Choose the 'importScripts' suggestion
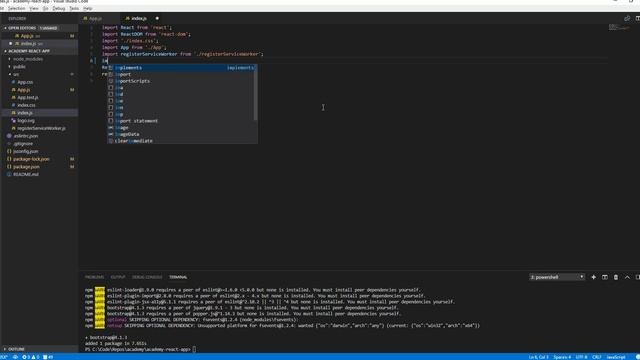 (181, 81)
